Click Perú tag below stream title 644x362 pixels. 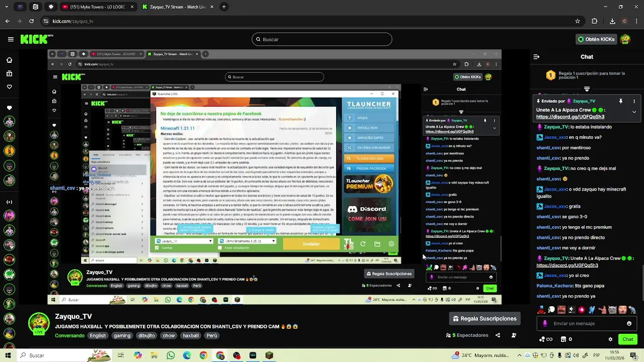coord(212,335)
